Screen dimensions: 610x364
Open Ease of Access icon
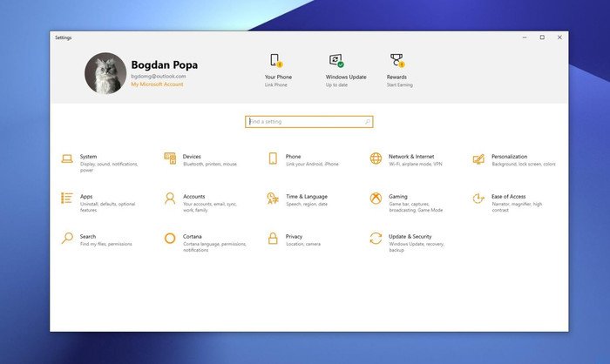[x=478, y=199]
